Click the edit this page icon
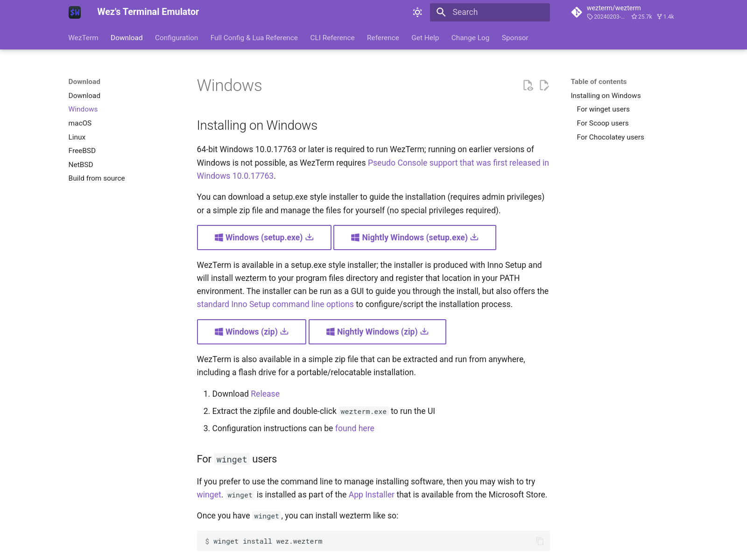Image resolution: width=747 pixels, height=560 pixels. pos(544,85)
